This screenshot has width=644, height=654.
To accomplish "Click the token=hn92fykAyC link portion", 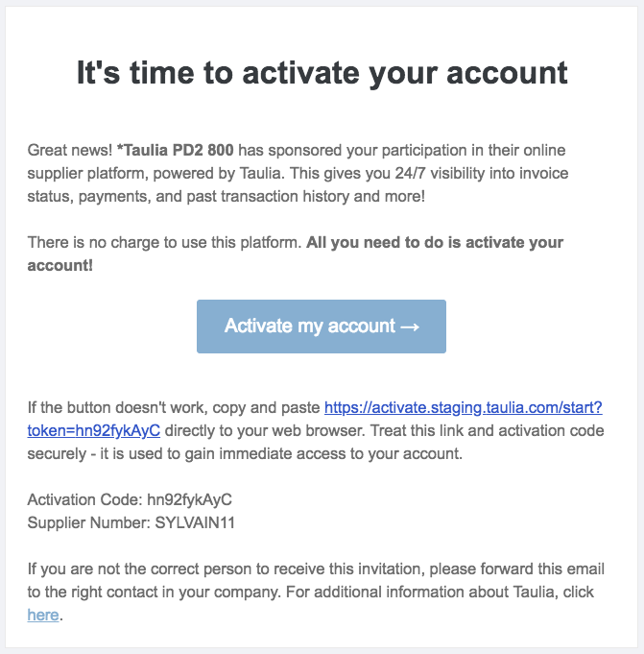I will 94,430.
